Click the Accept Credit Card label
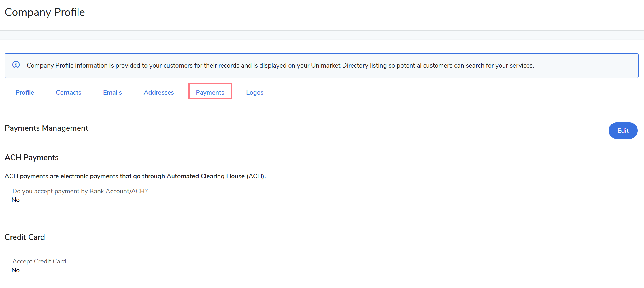The width and height of the screenshot is (644, 288). (39, 261)
